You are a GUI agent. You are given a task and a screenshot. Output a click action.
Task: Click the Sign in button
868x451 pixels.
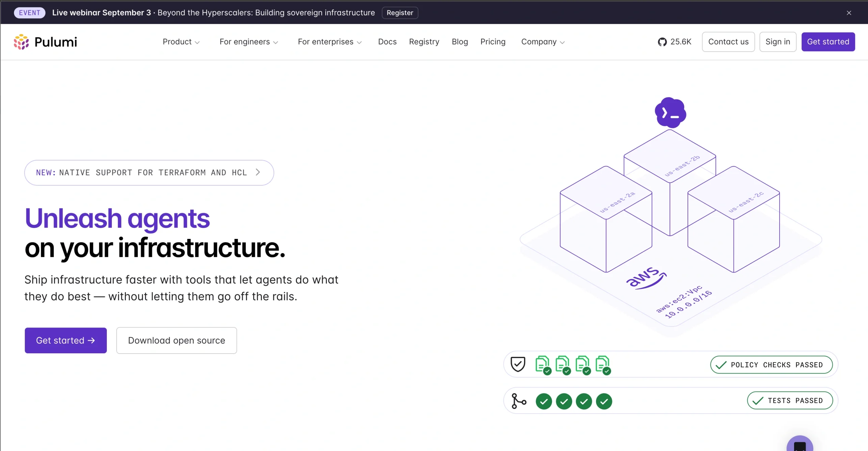[x=778, y=42]
